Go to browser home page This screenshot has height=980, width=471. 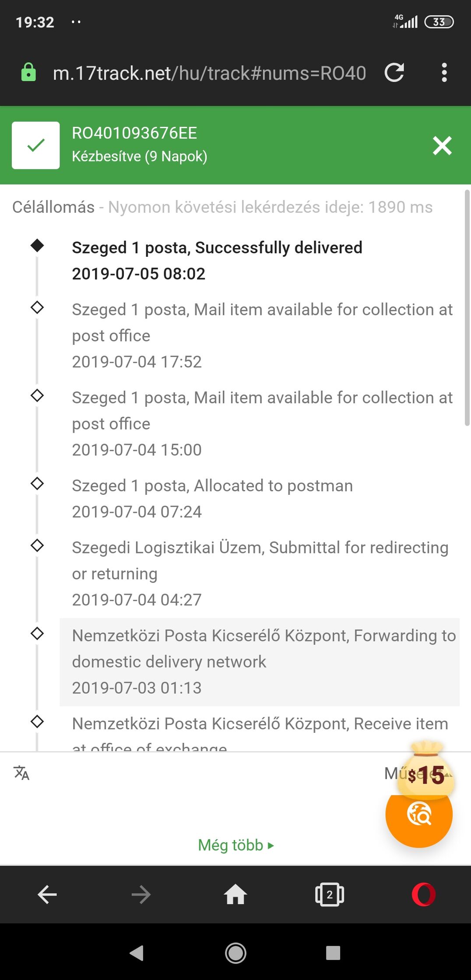point(235,895)
